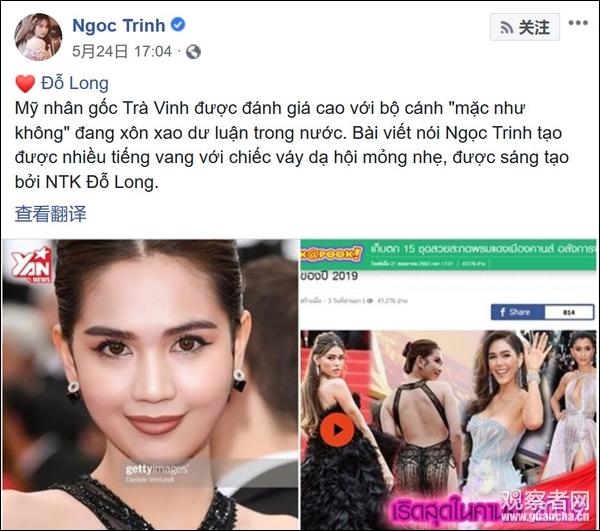The image size is (600, 531).
Task: Click the RSS feed icon in follow button
Action: [507, 28]
